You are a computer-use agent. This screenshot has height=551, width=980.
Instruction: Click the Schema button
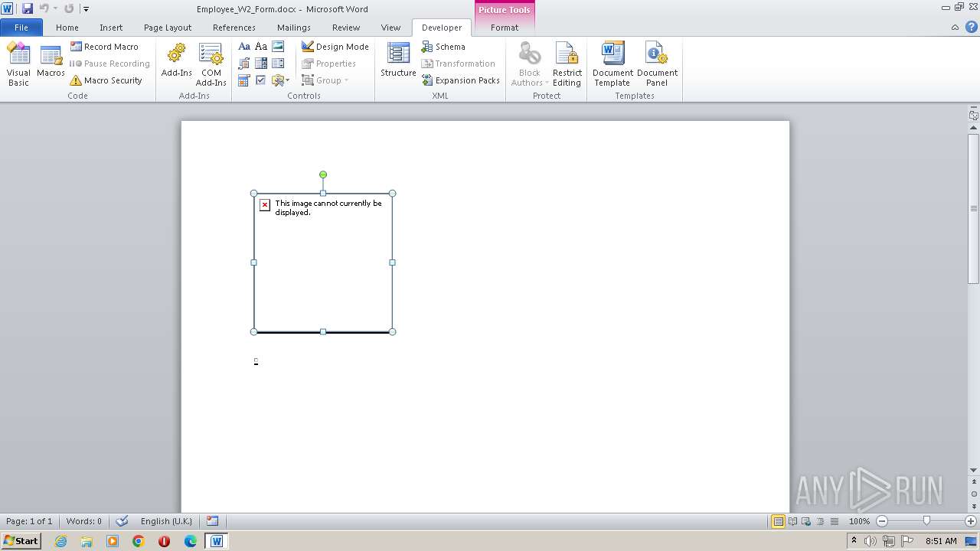443,47
